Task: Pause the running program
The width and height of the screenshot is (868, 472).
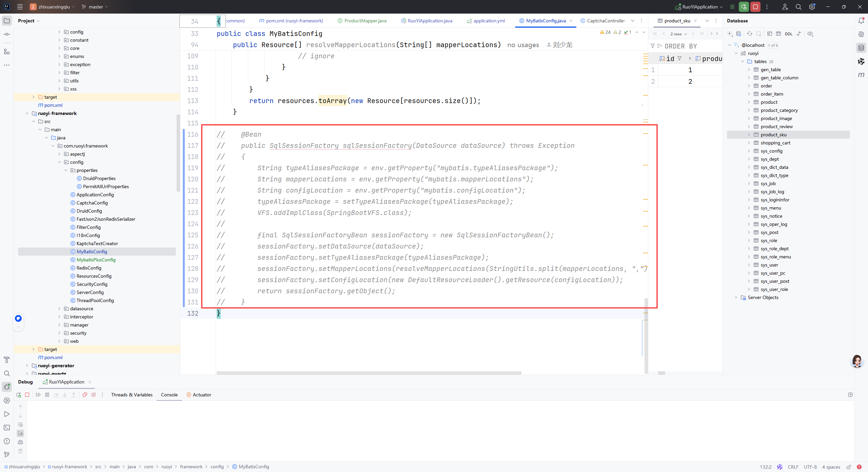Action: [x=47, y=395]
